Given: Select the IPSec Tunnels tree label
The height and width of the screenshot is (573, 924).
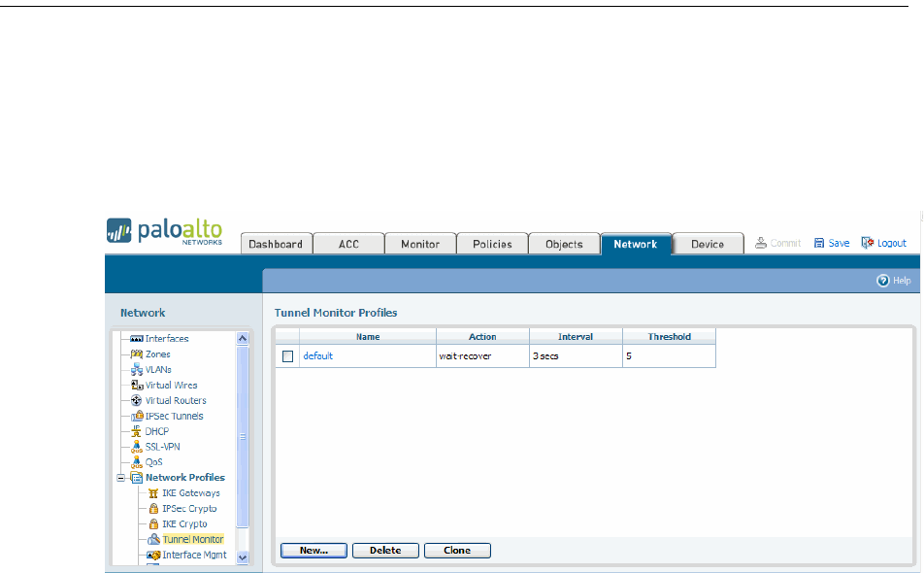Looking at the screenshot, I should tap(175, 416).
